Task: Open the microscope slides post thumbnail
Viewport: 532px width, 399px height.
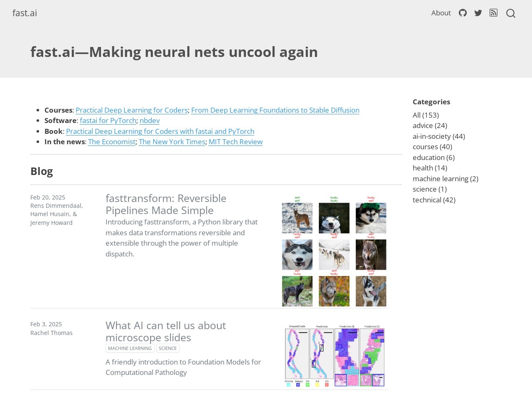Action: (334, 356)
